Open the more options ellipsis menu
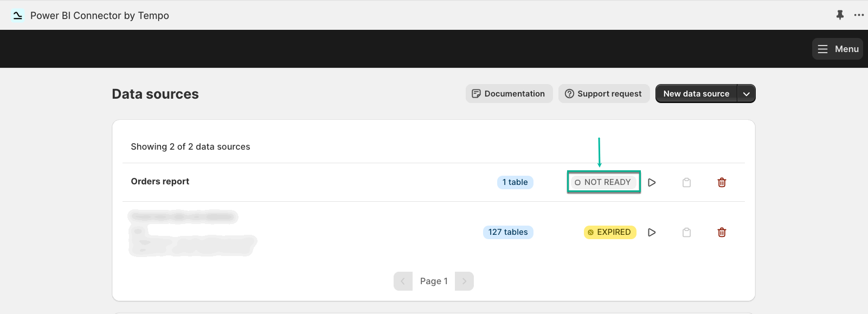This screenshot has height=314, width=868. (x=859, y=15)
